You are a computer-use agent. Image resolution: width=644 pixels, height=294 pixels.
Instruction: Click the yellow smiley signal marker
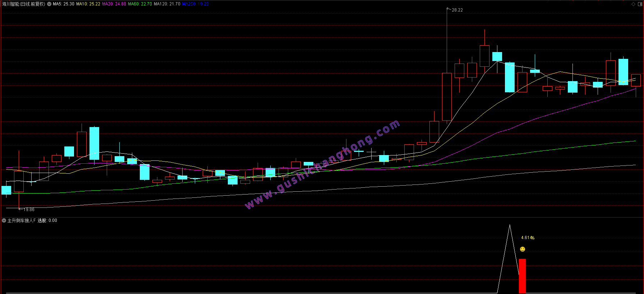tap(523, 249)
